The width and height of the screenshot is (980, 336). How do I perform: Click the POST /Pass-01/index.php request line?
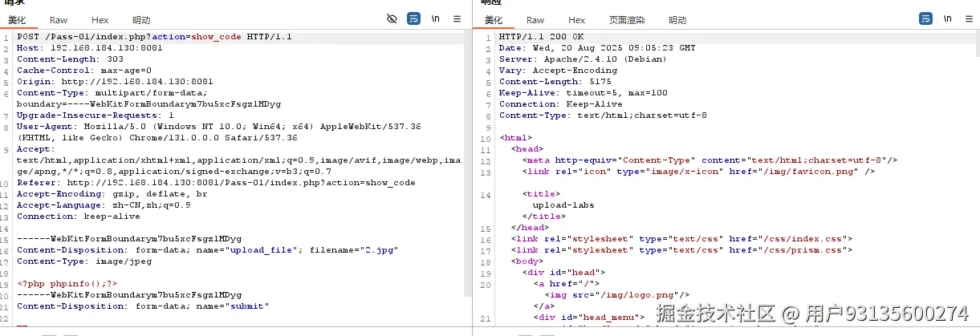click(x=154, y=37)
